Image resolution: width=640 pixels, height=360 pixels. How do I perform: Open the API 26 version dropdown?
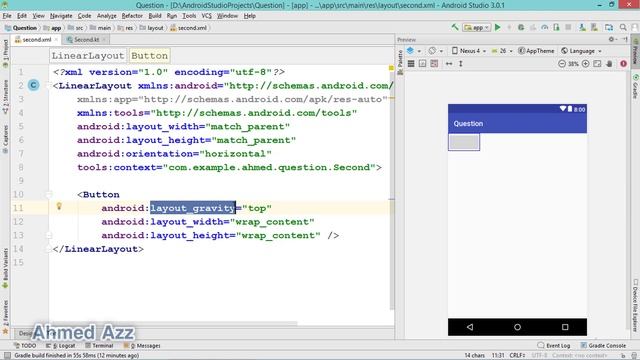[x=502, y=51]
